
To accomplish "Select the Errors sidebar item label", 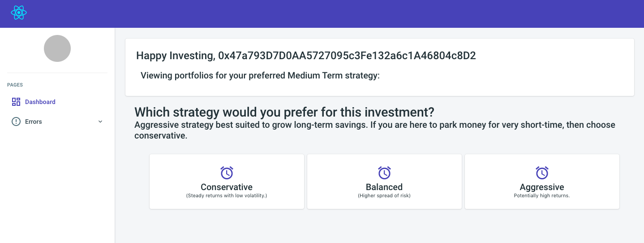I will coord(34,121).
